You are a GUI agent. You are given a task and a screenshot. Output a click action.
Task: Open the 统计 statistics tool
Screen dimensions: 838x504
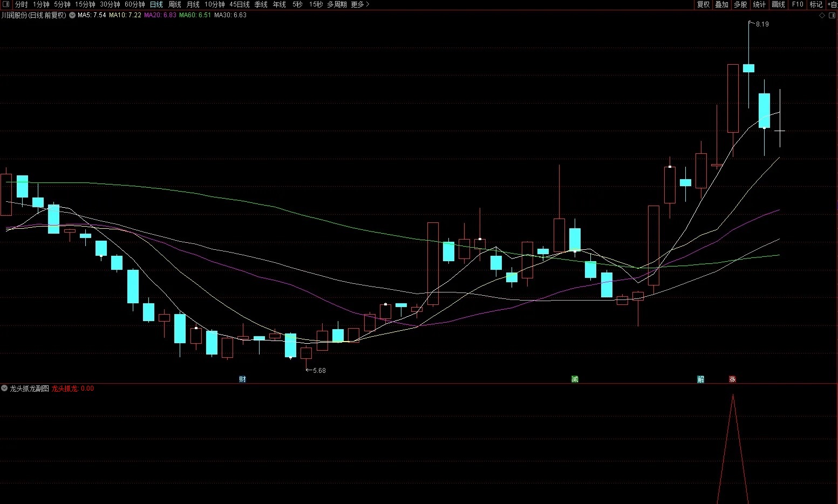pyautogui.click(x=760, y=4)
